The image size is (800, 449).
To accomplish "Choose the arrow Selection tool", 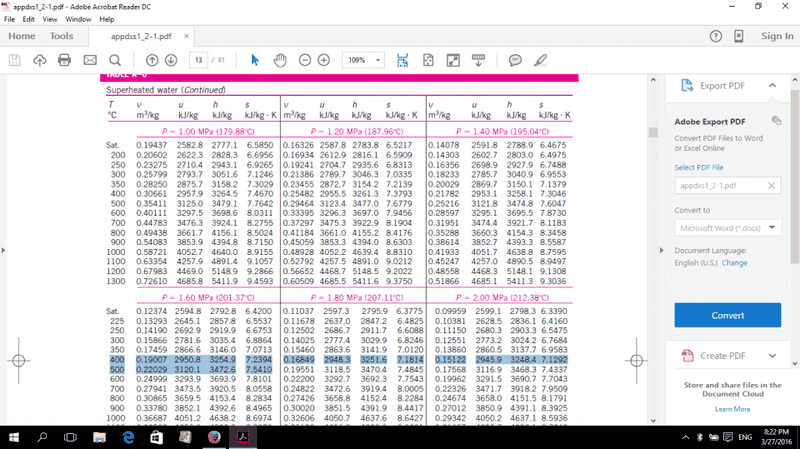I will pos(255,60).
